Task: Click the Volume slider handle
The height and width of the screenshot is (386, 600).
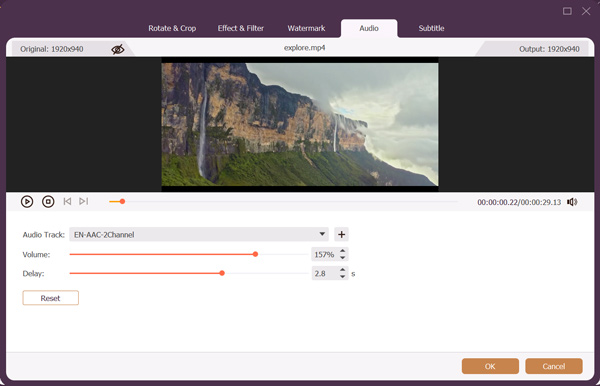Action: tap(255, 254)
